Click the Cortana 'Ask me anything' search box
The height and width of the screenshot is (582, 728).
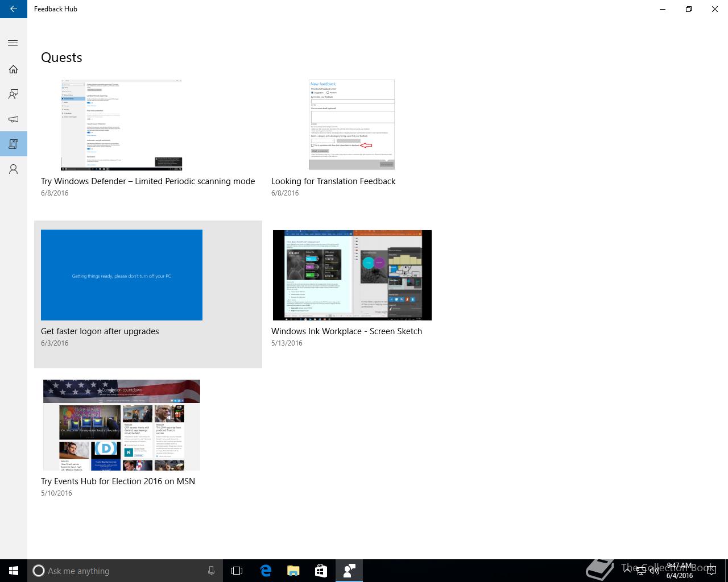pyautogui.click(x=124, y=571)
